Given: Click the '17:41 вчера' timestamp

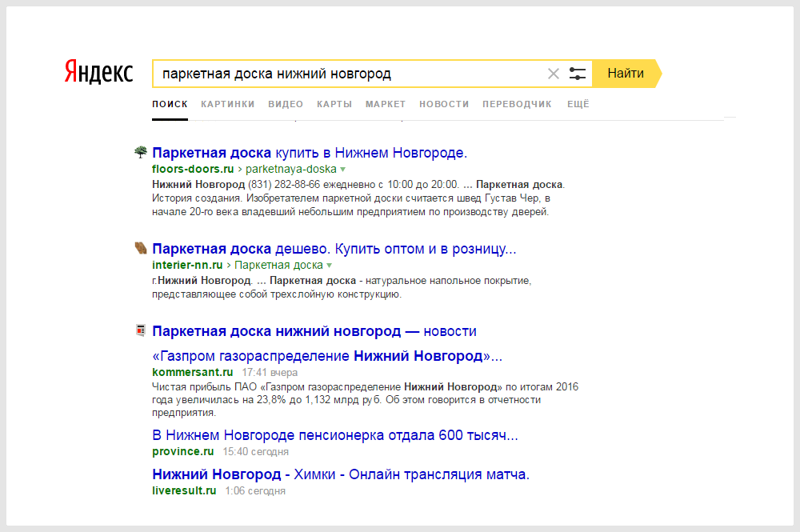Looking at the screenshot, I should point(270,372).
